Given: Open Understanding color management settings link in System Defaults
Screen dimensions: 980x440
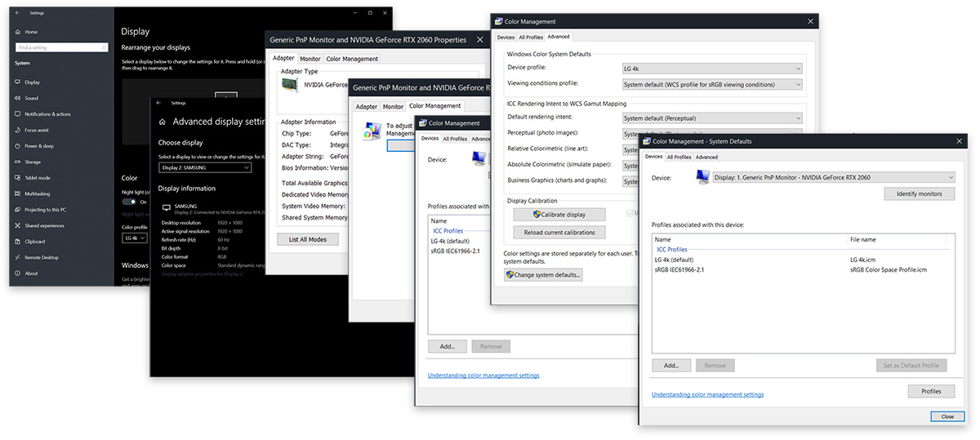Looking at the screenshot, I should pos(707,395).
